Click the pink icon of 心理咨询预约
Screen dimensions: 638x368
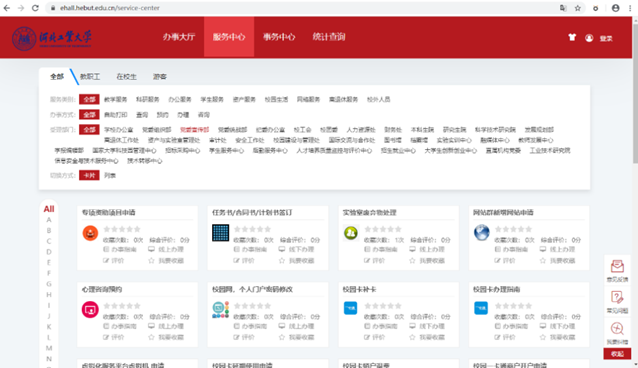[90, 310]
